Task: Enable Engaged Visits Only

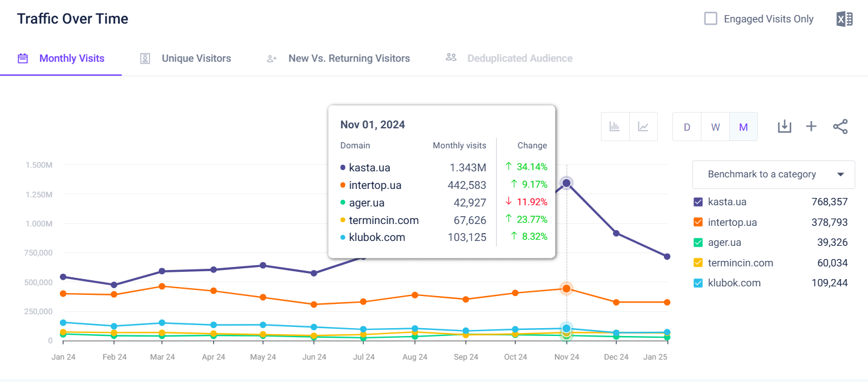Action: [710, 19]
